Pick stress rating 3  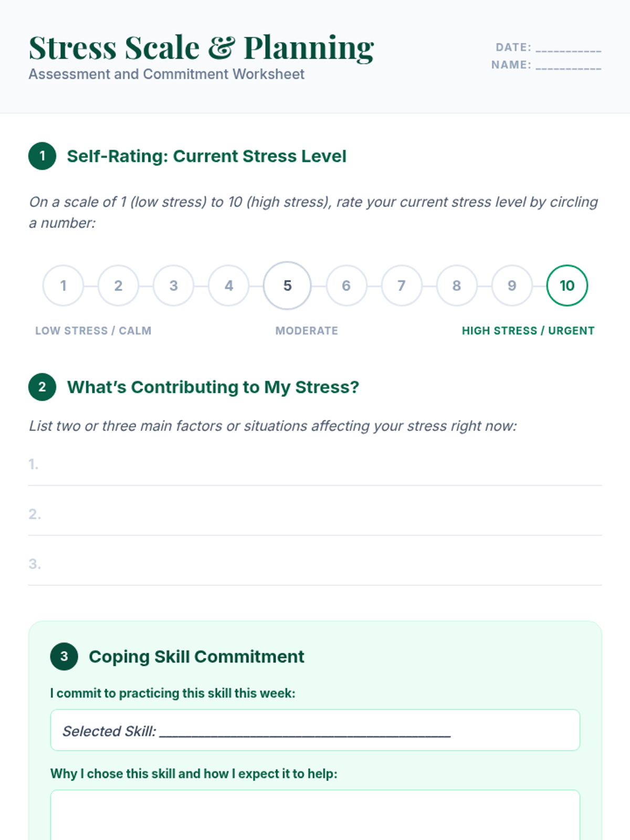tap(173, 286)
